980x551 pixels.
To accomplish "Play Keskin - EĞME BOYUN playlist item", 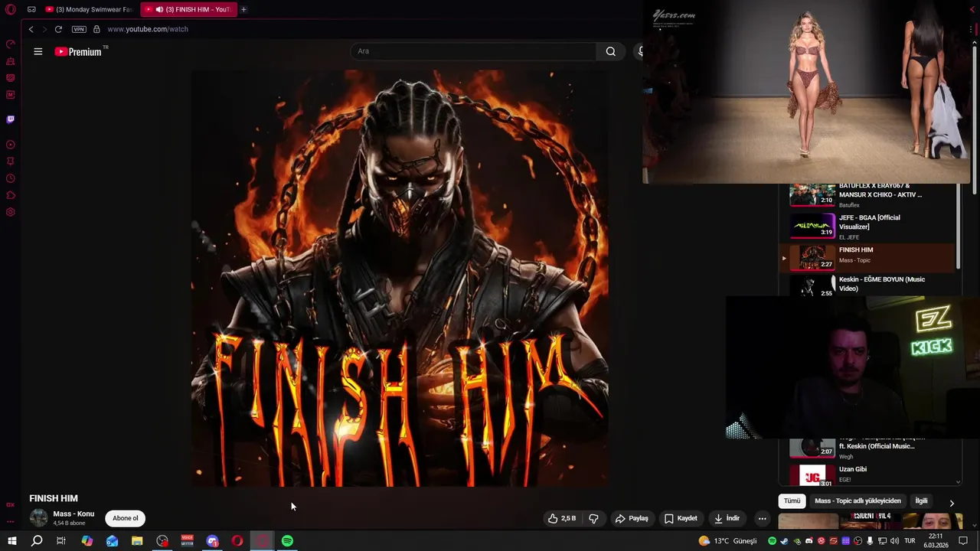I will point(868,285).
